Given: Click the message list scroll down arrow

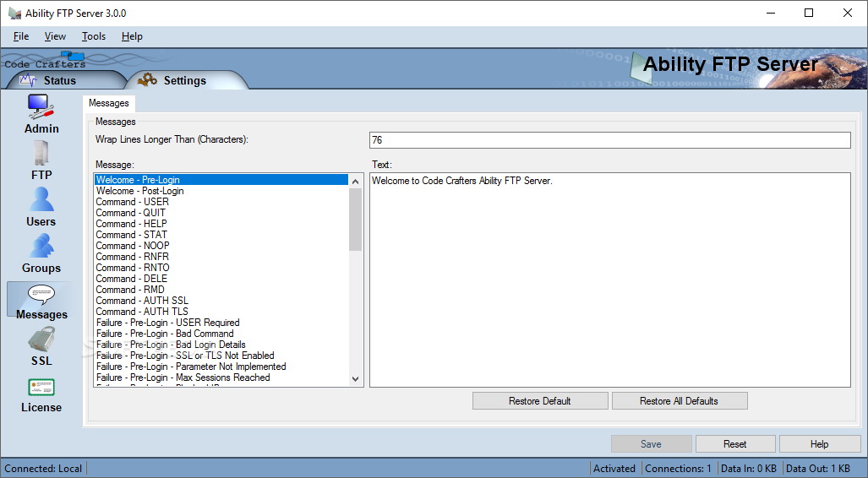Looking at the screenshot, I should (355, 379).
